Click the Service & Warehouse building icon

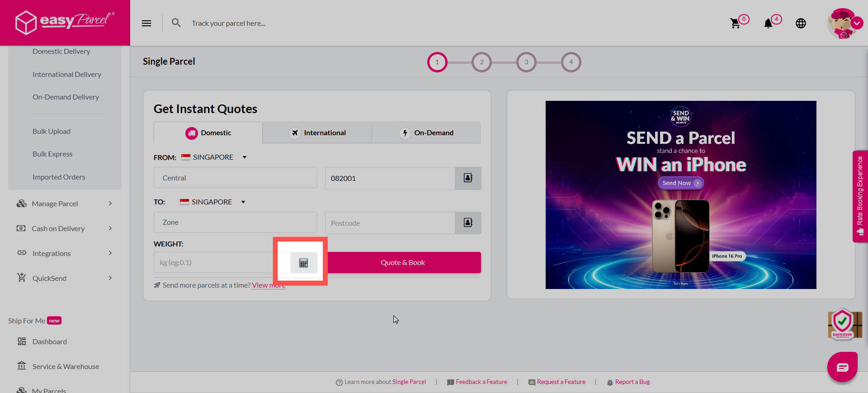click(22, 365)
